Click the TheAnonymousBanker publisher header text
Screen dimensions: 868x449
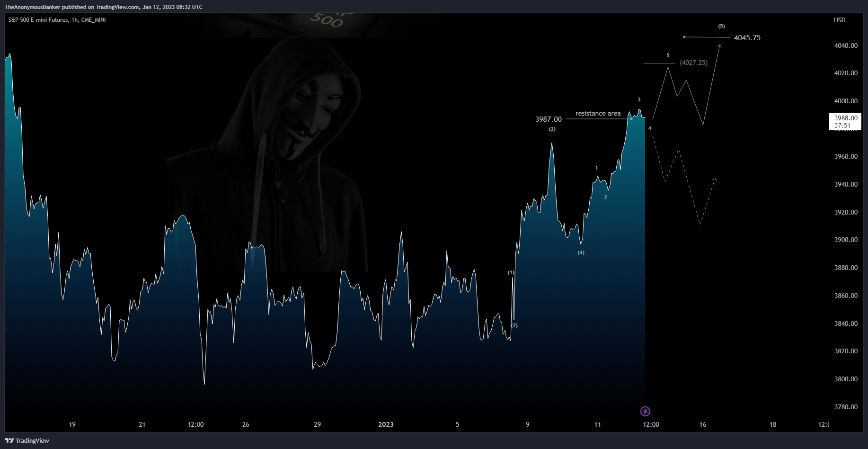point(104,7)
